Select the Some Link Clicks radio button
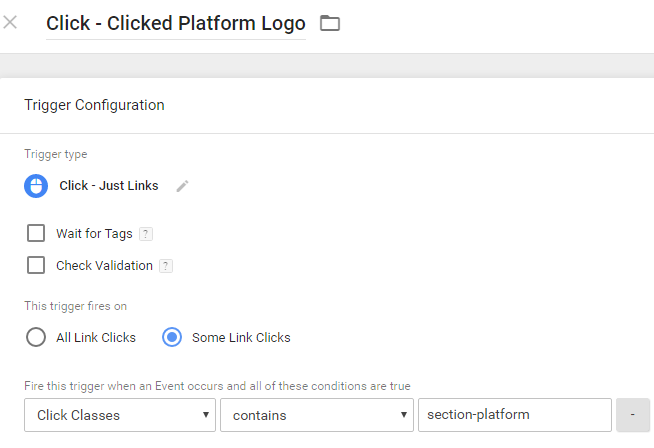Screen dimensions: 654x448 172,337
